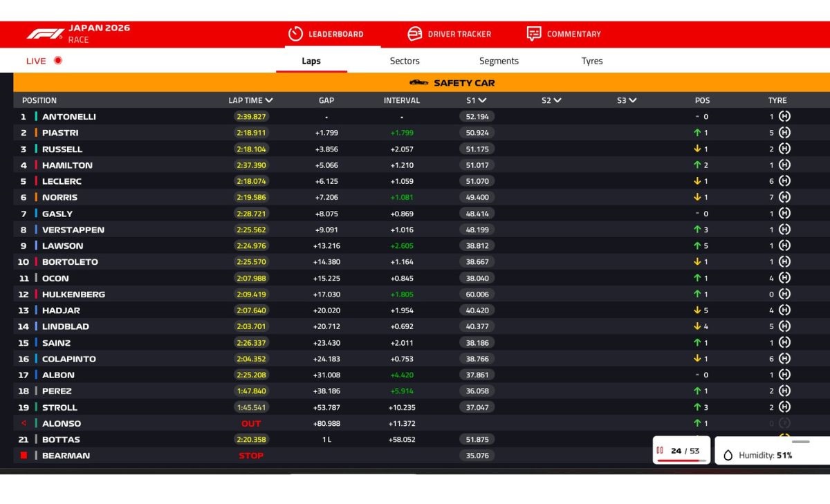
Task: Click the drag handle on the weather panel
Action: (800, 441)
